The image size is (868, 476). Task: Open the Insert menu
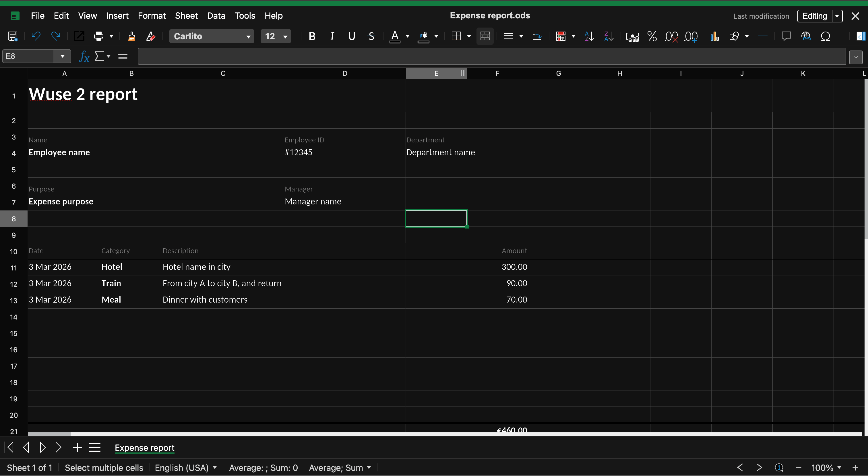(x=117, y=16)
